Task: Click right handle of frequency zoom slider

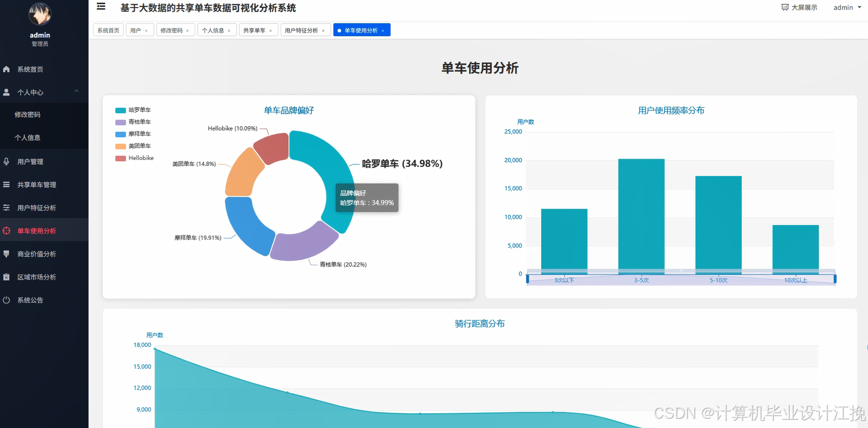Action: pos(835,279)
